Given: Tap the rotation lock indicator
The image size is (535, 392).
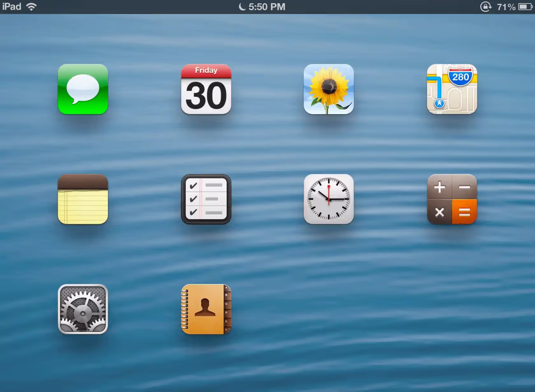Looking at the screenshot, I should (485, 6).
